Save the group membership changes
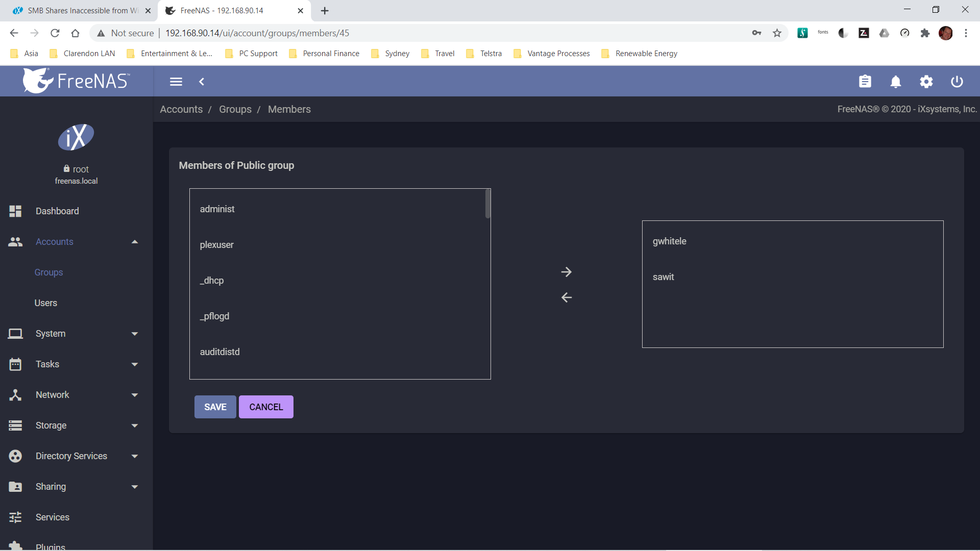The height and width of the screenshot is (551, 980). pyautogui.click(x=215, y=407)
